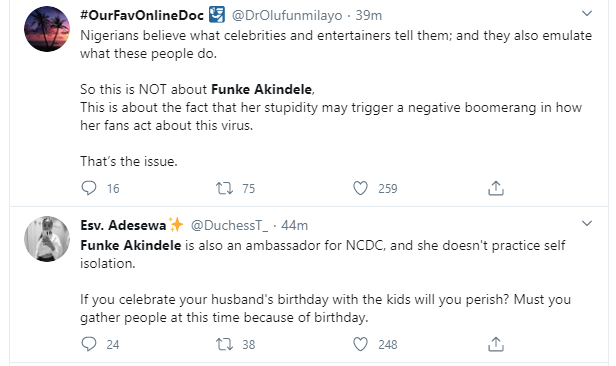View Esv. Adesewa's mirror selfie avatar
The width and height of the screenshot is (616, 366).
click(x=47, y=239)
